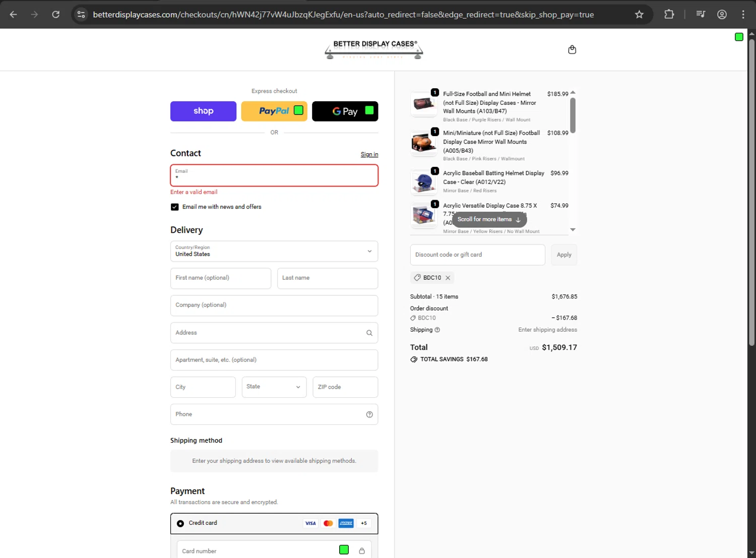Open the Chrome three-dot menu
756x558 pixels.
pyautogui.click(x=743, y=15)
